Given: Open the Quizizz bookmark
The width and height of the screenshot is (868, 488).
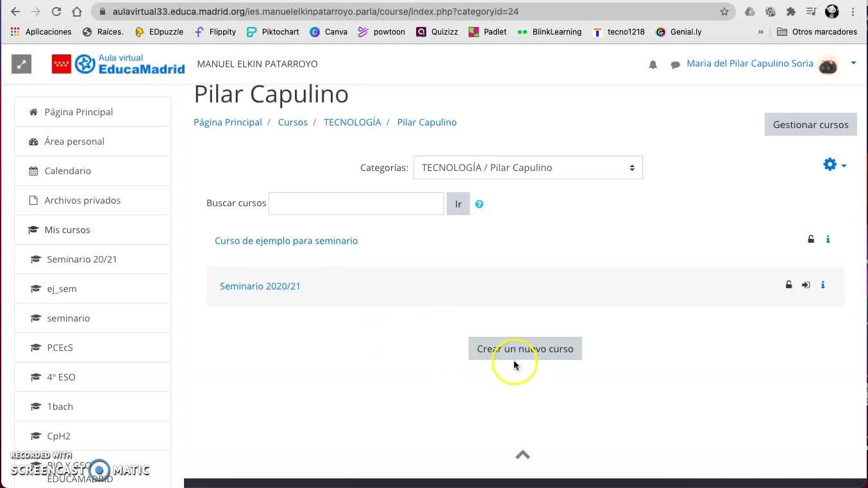Looking at the screenshot, I should pyautogui.click(x=437, y=31).
